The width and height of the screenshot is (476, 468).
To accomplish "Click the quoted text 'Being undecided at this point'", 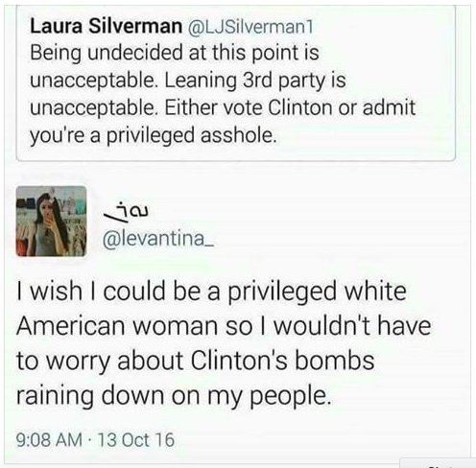I will point(164,53).
